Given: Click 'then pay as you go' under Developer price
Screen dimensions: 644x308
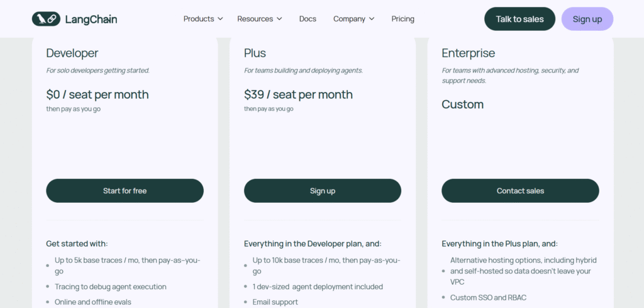Looking at the screenshot, I should click(73, 109).
